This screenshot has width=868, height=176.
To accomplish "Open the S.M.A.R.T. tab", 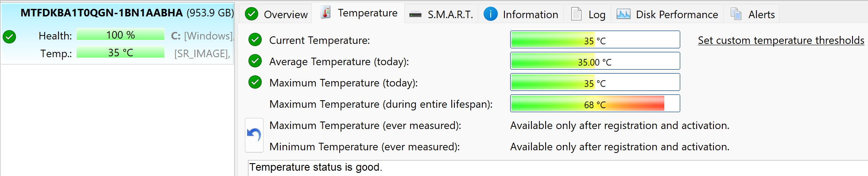I will pyautogui.click(x=441, y=14).
